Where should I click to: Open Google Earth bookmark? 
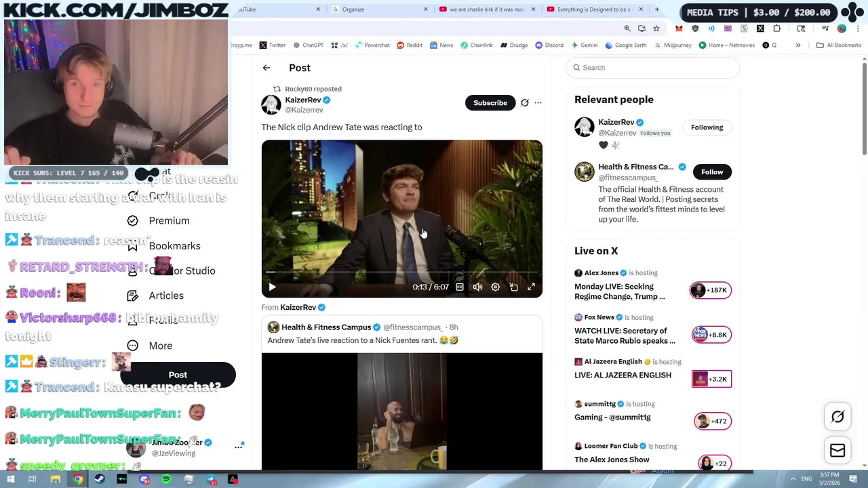[x=626, y=45]
